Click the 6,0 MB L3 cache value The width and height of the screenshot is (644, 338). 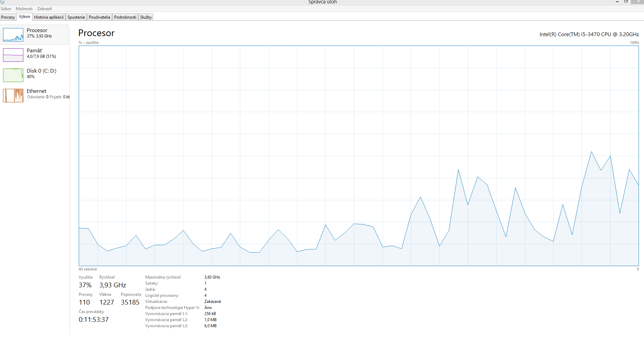[x=210, y=326]
